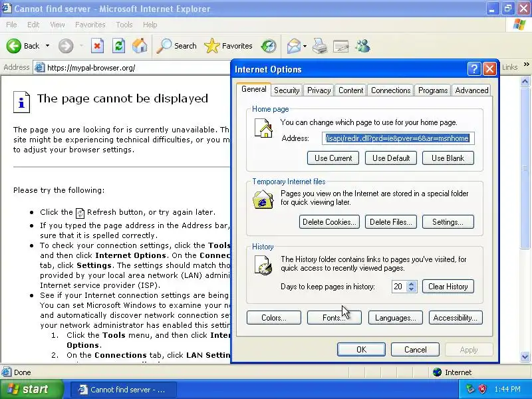This screenshot has width=532, height=399.
Task: Click the Mail envelope toolbar icon
Action: (x=294, y=46)
